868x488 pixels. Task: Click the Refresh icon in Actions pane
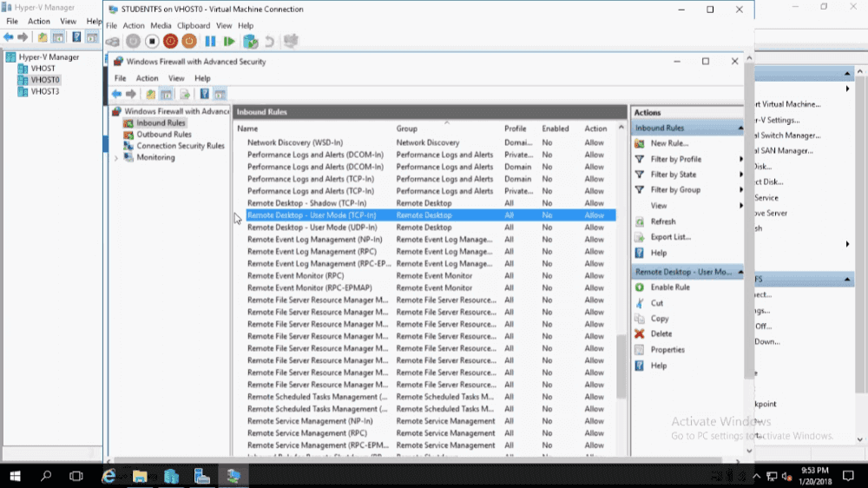click(x=640, y=221)
